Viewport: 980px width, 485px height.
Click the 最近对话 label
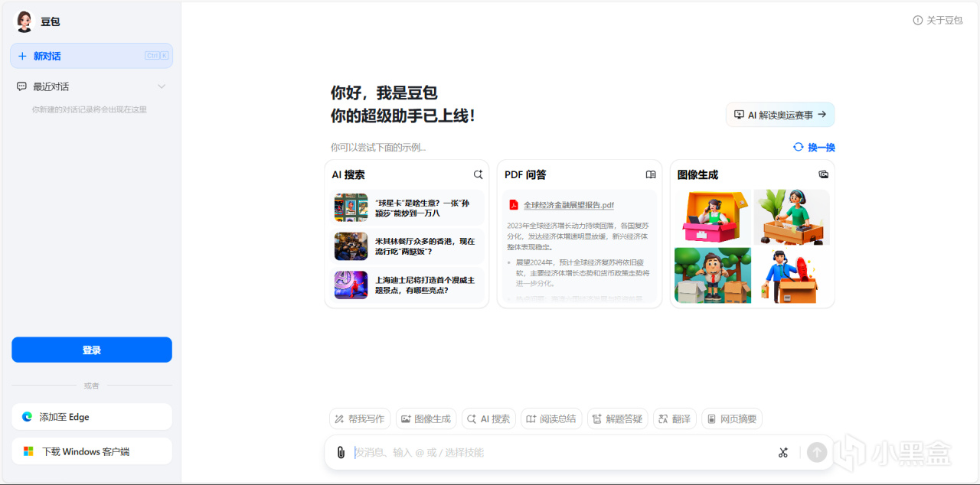coord(51,86)
